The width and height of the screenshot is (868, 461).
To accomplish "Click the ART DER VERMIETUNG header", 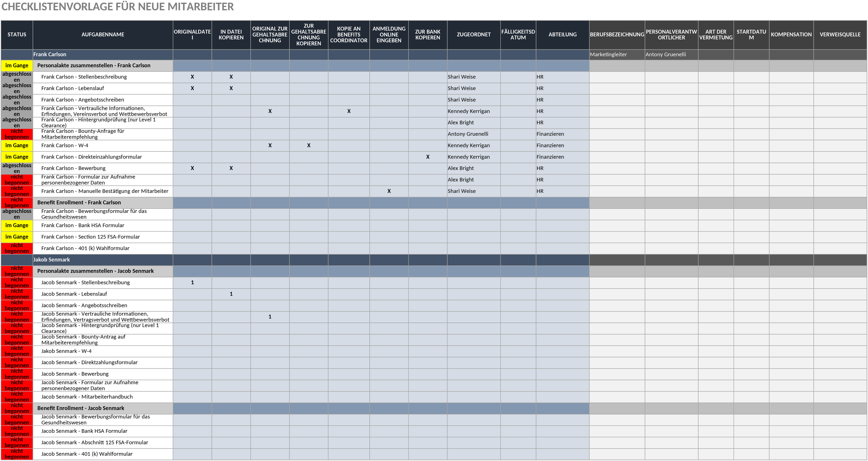I will point(716,35).
